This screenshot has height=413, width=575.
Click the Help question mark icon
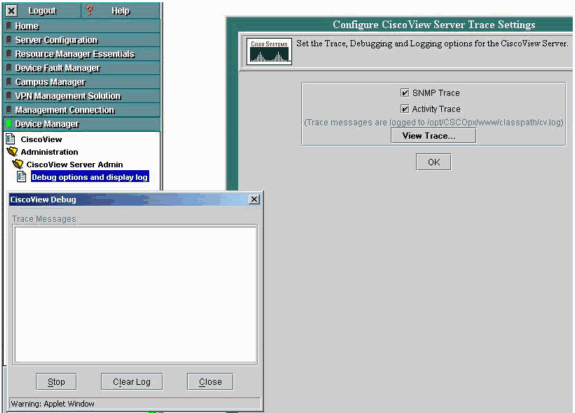[89, 10]
